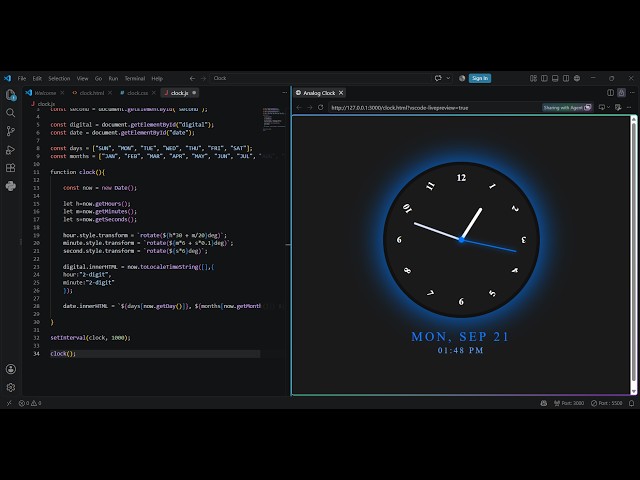Open the Go menu
640x480 pixels.
point(98,78)
